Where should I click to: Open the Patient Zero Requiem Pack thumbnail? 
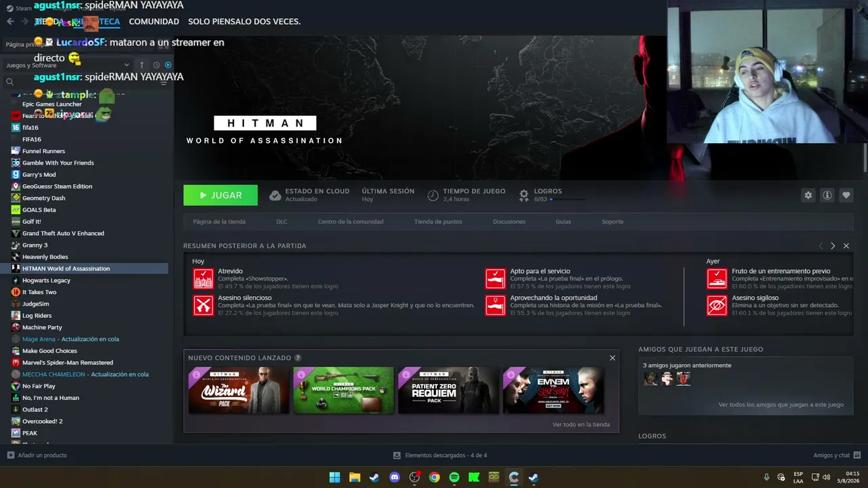click(448, 390)
